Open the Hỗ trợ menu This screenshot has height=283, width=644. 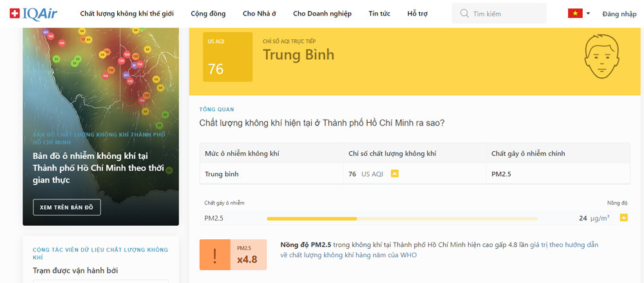pyautogui.click(x=417, y=14)
